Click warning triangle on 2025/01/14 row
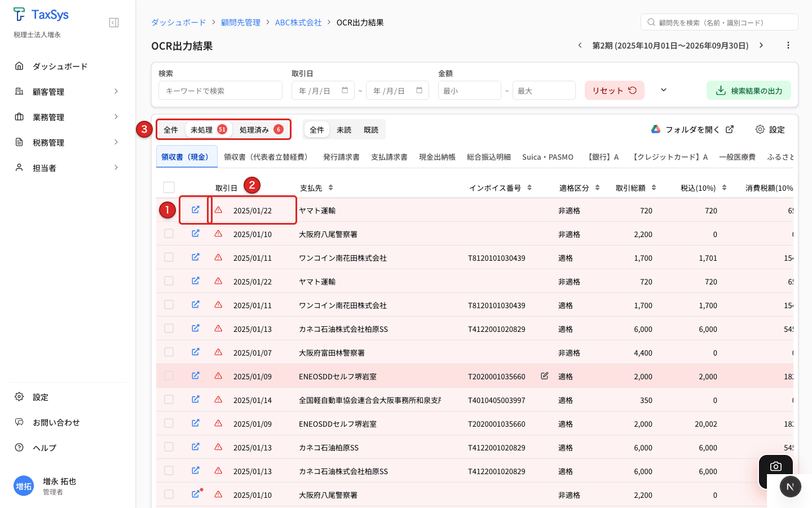The height and width of the screenshot is (508, 812). pyautogui.click(x=218, y=400)
